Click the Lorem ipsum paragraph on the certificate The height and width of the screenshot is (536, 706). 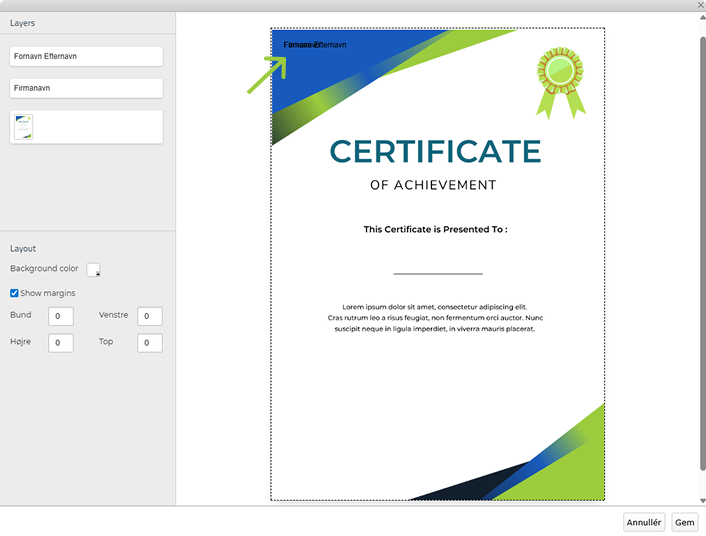tap(435, 318)
